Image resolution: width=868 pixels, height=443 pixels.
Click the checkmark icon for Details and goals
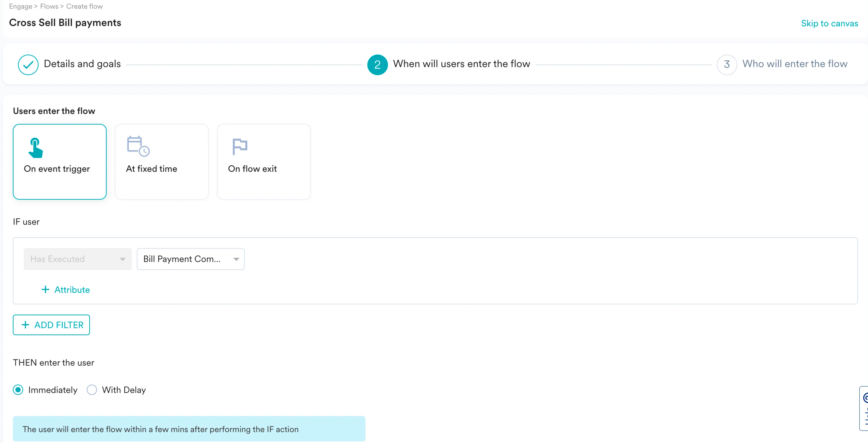coord(28,64)
